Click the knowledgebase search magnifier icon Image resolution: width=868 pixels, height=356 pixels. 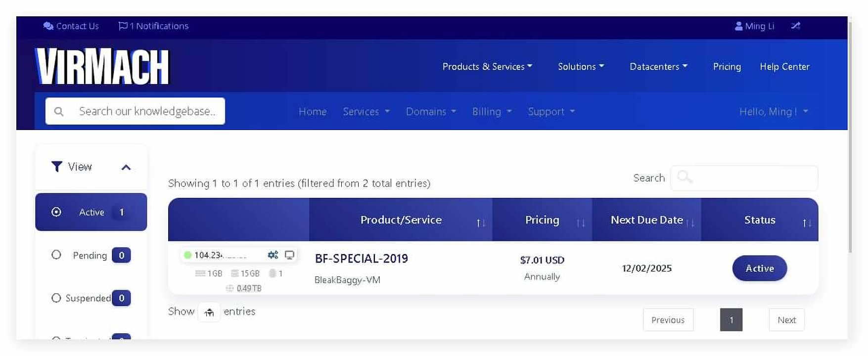tap(59, 112)
